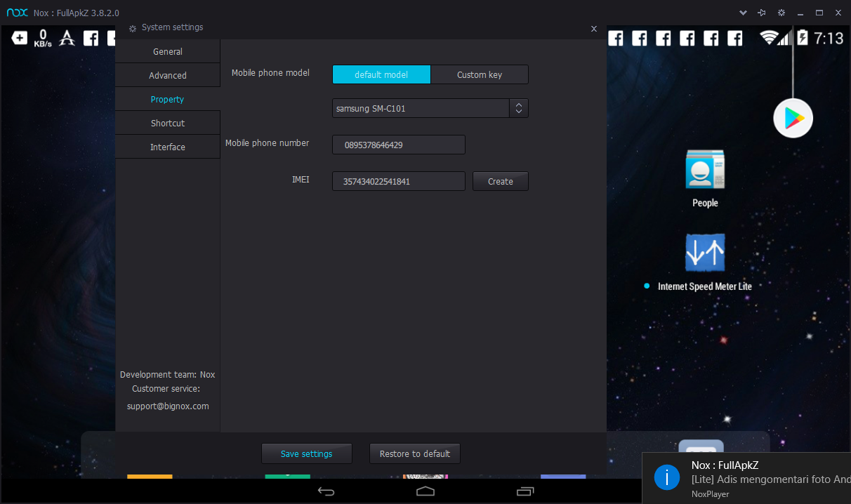
Task: Select the default model option
Action: point(381,74)
